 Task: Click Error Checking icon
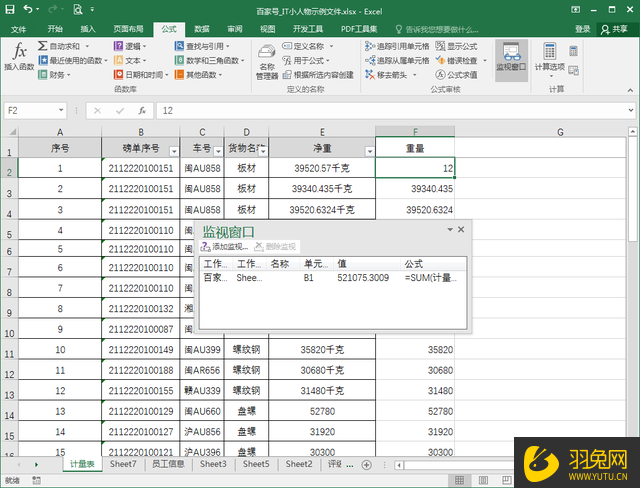pos(440,60)
